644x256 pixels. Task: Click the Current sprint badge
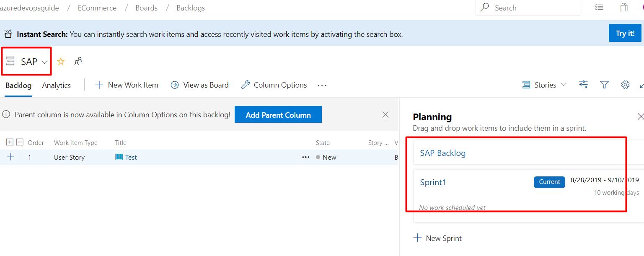coord(549,182)
